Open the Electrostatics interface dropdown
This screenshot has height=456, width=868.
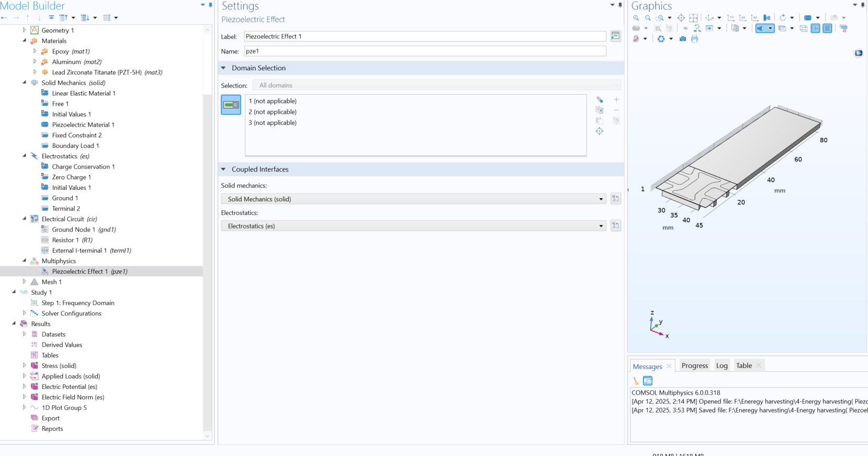(601, 226)
